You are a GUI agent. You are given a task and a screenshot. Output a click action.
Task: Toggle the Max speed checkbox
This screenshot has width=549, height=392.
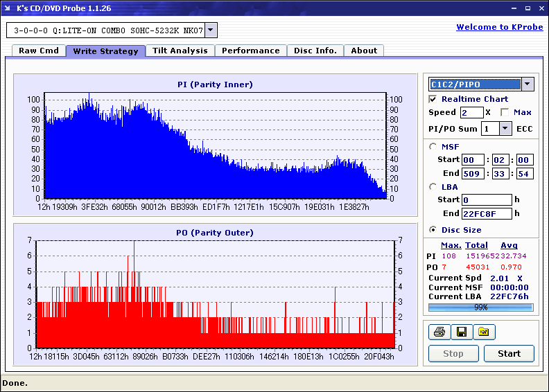505,112
